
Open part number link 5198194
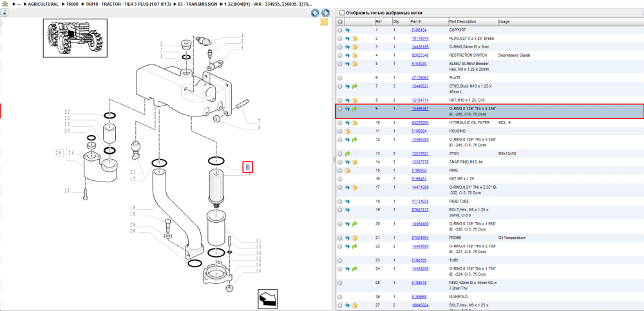point(419,30)
